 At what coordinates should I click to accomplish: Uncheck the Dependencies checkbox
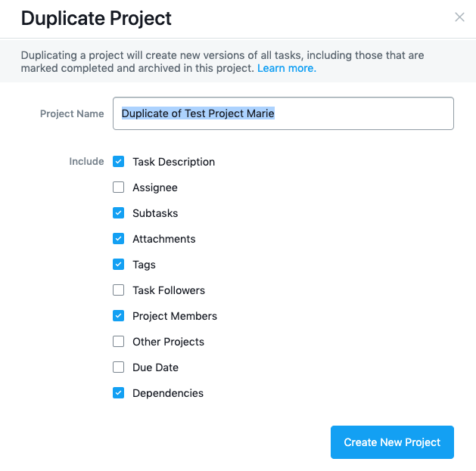coord(118,393)
